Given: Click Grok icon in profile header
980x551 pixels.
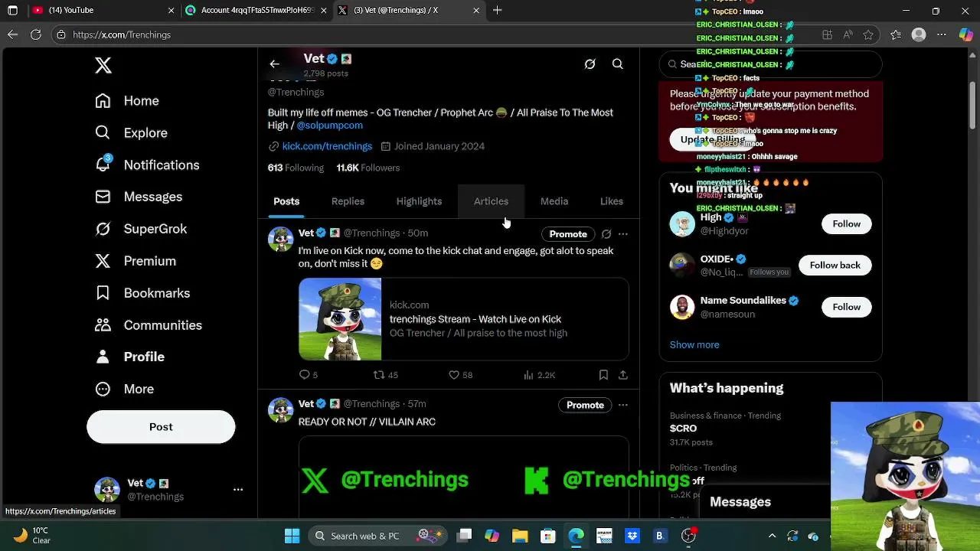Looking at the screenshot, I should pyautogui.click(x=590, y=64).
